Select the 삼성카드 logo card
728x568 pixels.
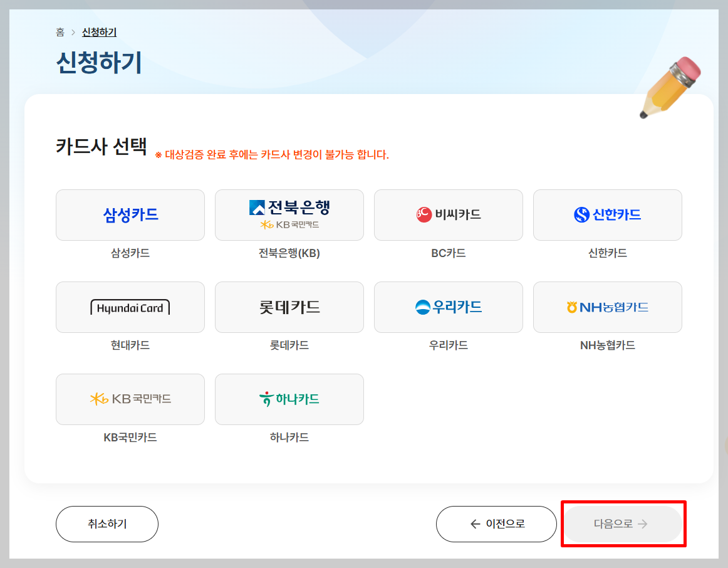[130, 215]
